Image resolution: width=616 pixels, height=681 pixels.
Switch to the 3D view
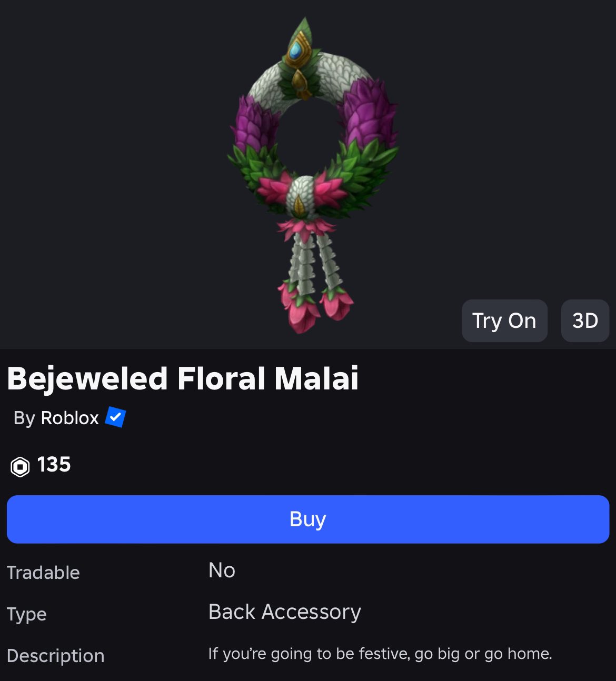[x=585, y=321]
